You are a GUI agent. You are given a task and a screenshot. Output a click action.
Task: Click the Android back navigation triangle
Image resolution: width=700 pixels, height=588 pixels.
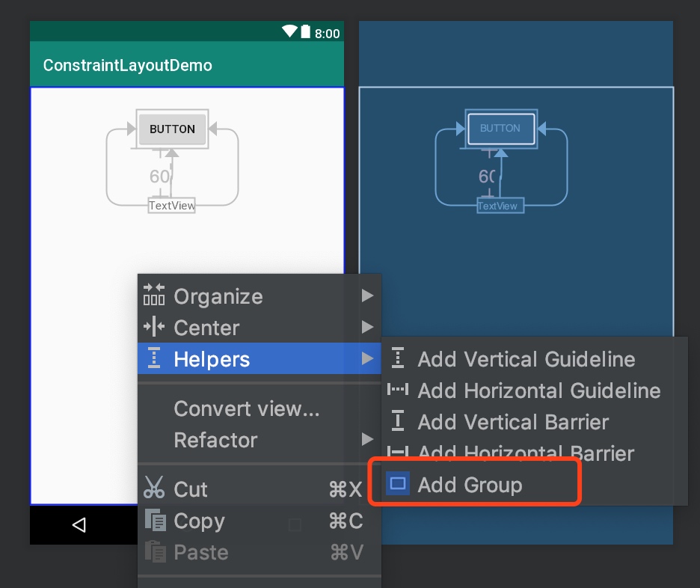79,525
